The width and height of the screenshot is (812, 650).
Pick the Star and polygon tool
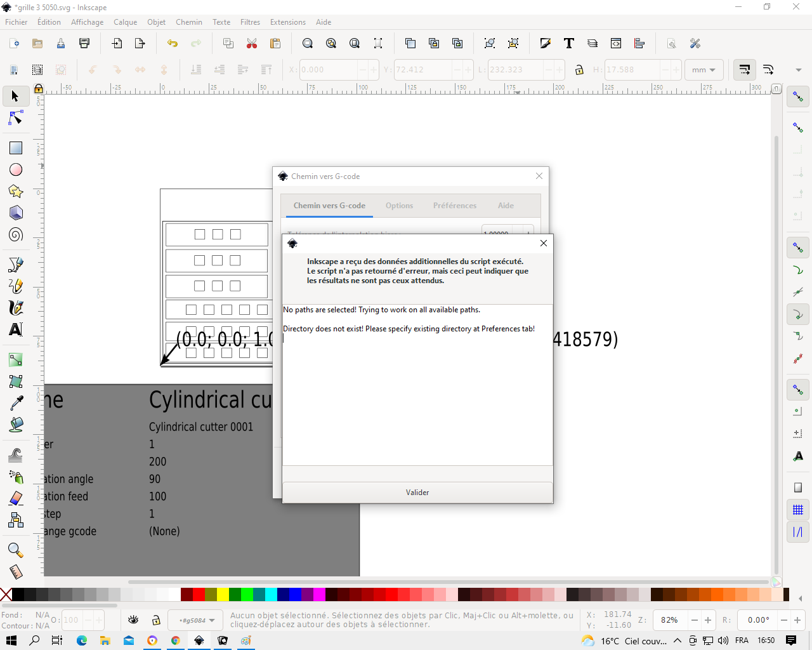point(16,191)
